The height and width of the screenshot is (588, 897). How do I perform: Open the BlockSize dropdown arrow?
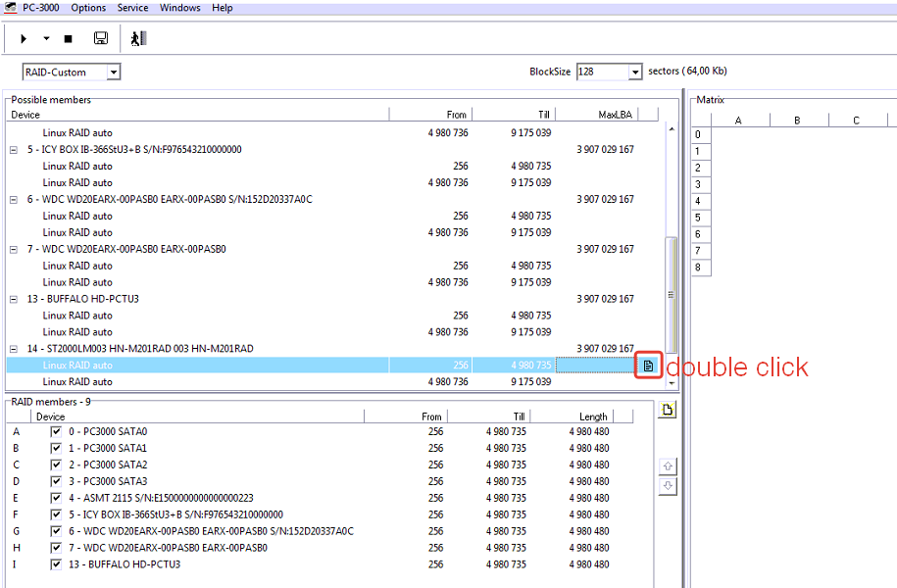[635, 73]
